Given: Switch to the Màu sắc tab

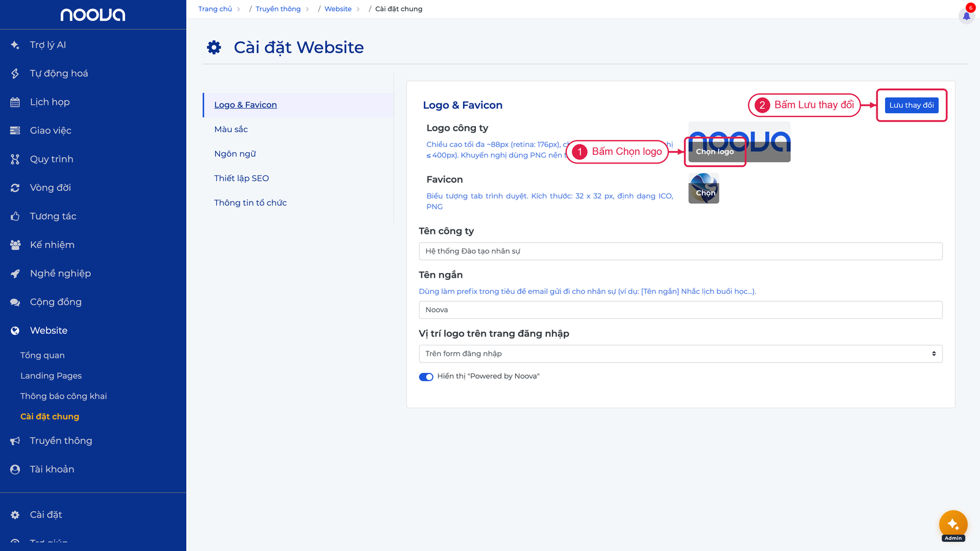Looking at the screenshot, I should pyautogui.click(x=231, y=129).
